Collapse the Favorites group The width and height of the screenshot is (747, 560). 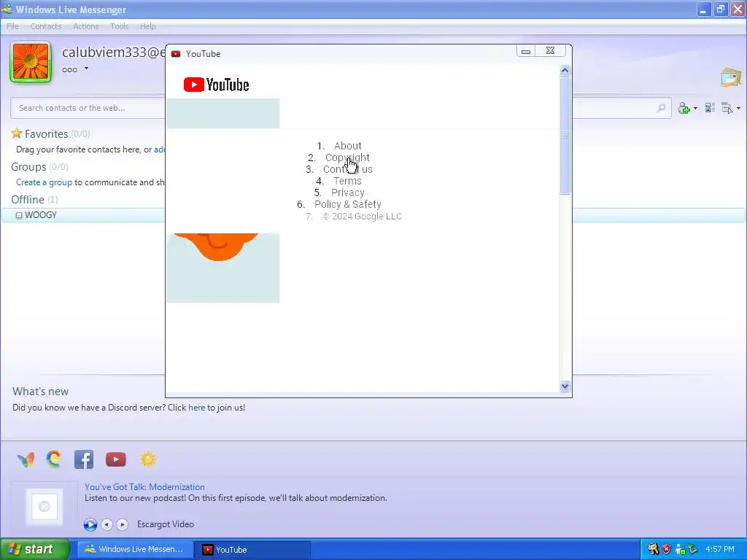click(x=46, y=134)
